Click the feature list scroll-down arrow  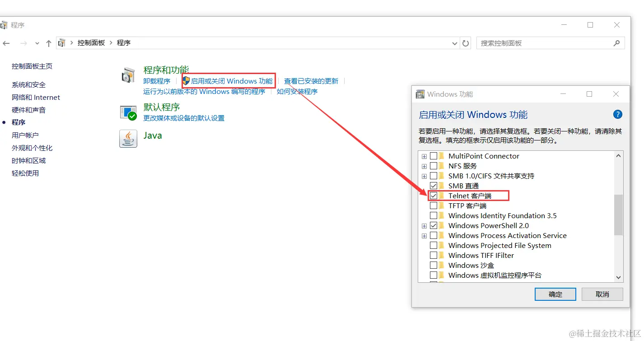pyautogui.click(x=619, y=278)
